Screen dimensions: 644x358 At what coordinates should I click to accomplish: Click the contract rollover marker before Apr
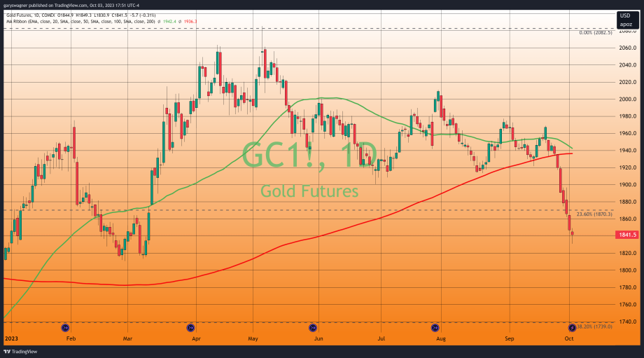click(190, 327)
